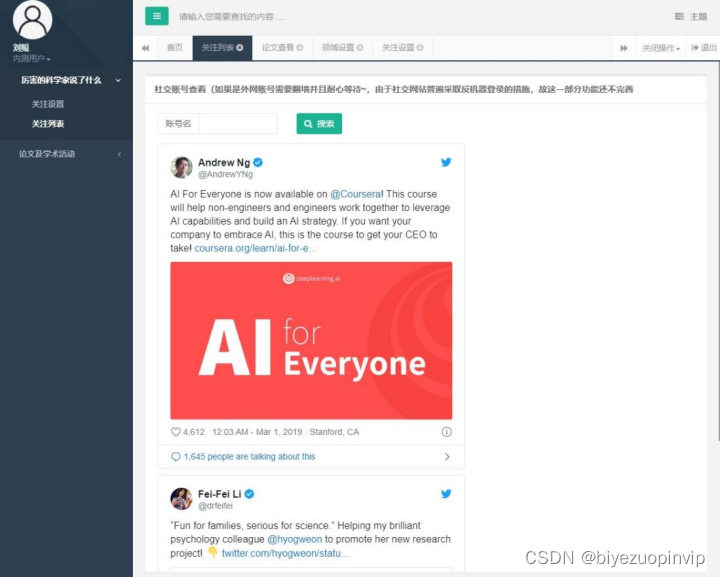The image size is (720, 577).
Task: Click the speech bubble icon before 1,645 people
Action: coord(175,457)
